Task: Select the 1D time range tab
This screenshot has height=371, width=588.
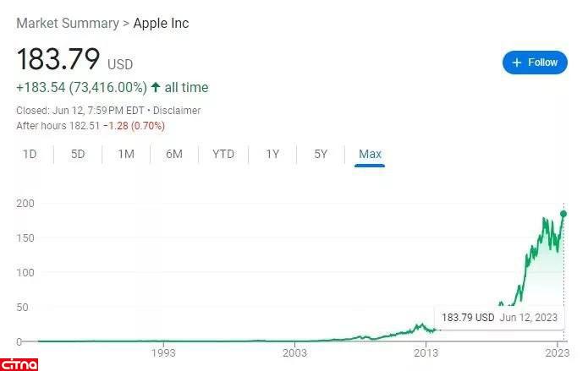Action: click(x=30, y=154)
